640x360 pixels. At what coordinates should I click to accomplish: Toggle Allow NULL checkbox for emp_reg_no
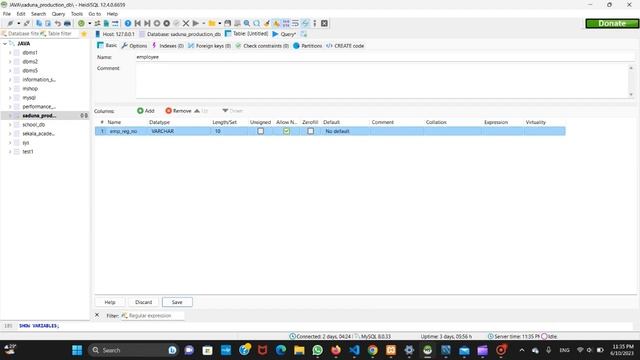pyautogui.click(x=287, y=131)
